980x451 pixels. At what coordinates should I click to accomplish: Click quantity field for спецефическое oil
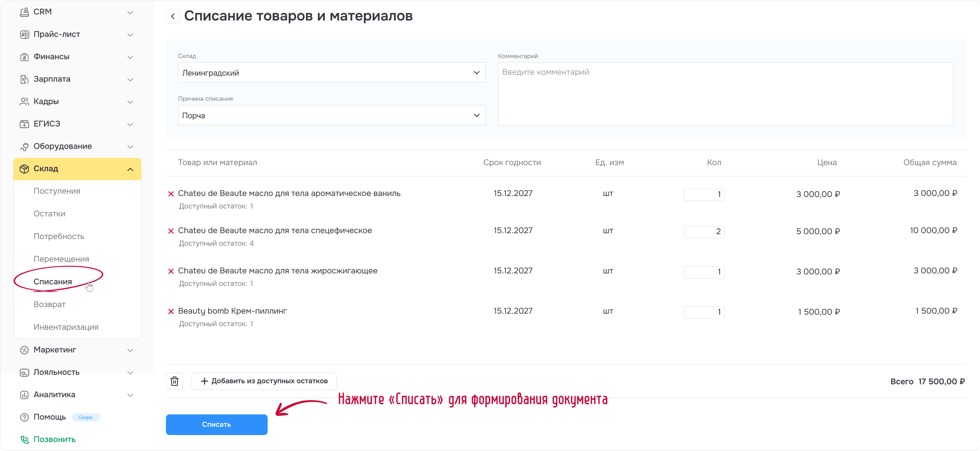click(704, 232)
